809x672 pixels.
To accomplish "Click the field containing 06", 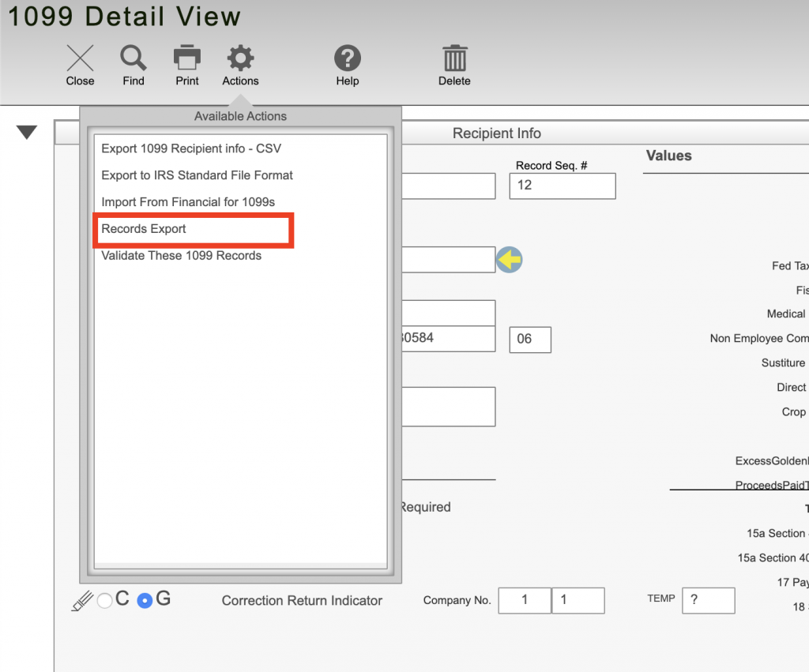I will [x=529, y=340].
